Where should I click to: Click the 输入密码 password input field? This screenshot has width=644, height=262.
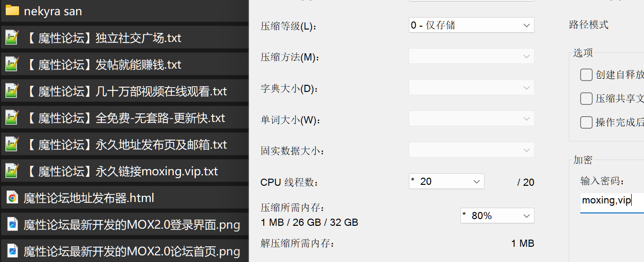[x=612, y=201]
